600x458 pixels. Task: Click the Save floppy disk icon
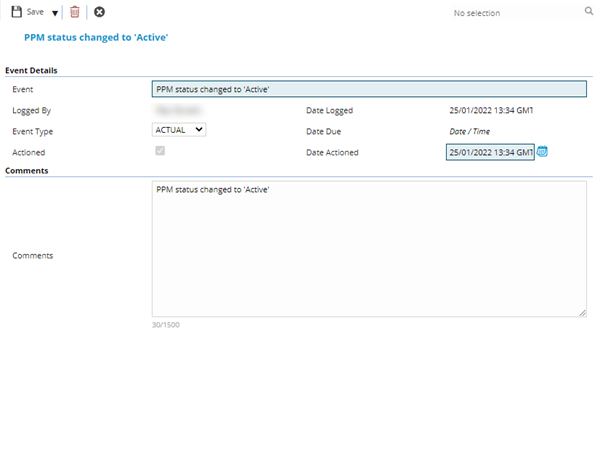[16, 12]
